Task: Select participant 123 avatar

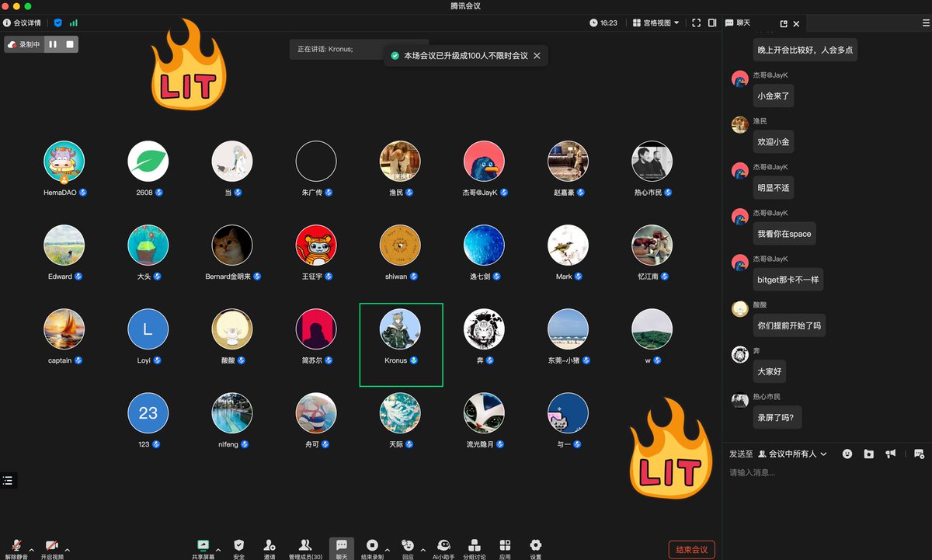Action: coord(148,413)
